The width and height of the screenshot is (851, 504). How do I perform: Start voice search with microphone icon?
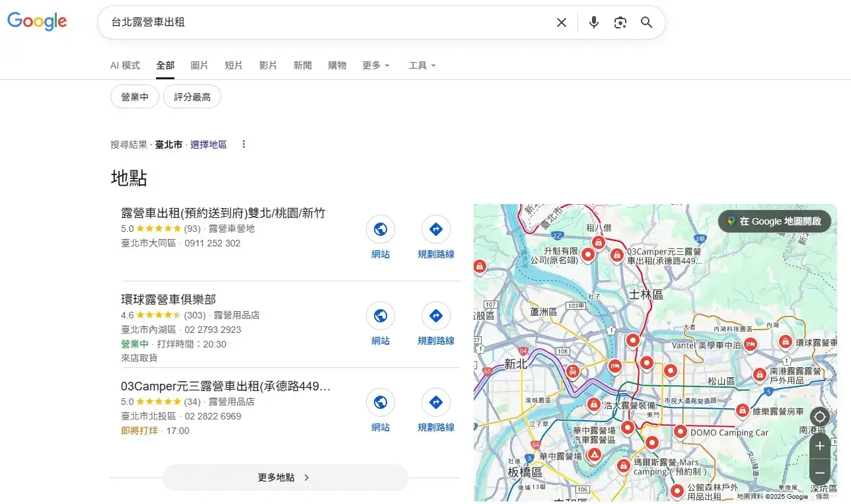[594, 22]
